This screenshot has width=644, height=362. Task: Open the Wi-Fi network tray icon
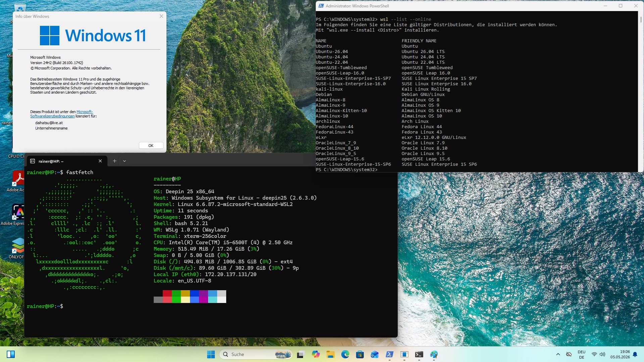(x=594, y=354)
